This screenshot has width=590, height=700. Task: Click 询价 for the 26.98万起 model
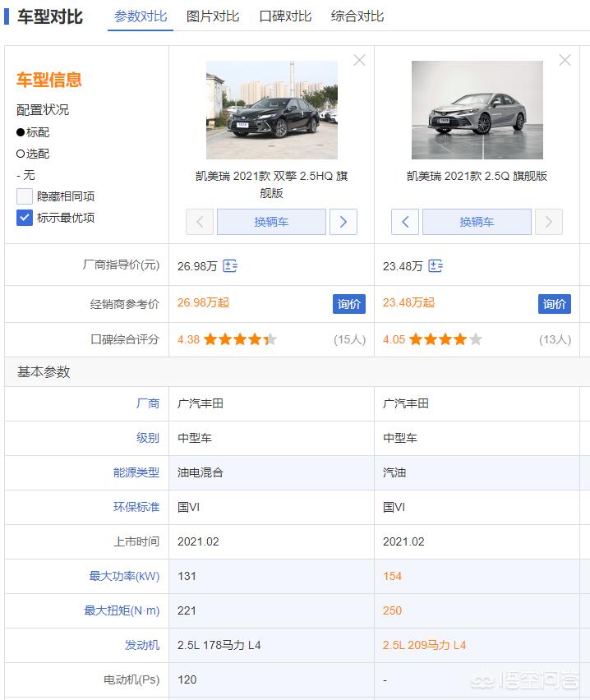(x=348, y=304)
